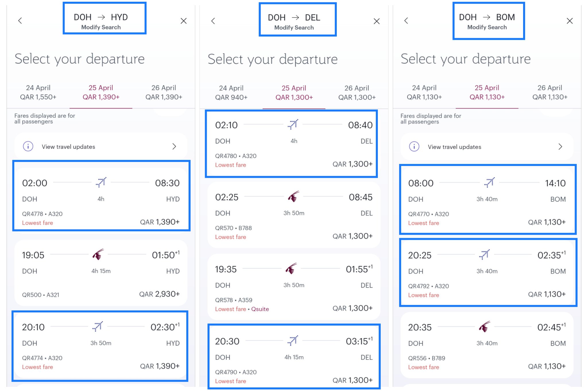Select the 26 April tab for Mumbai flights
This screenshot has height=392, width=588.
pyautogui.click(x=550, y=92)
